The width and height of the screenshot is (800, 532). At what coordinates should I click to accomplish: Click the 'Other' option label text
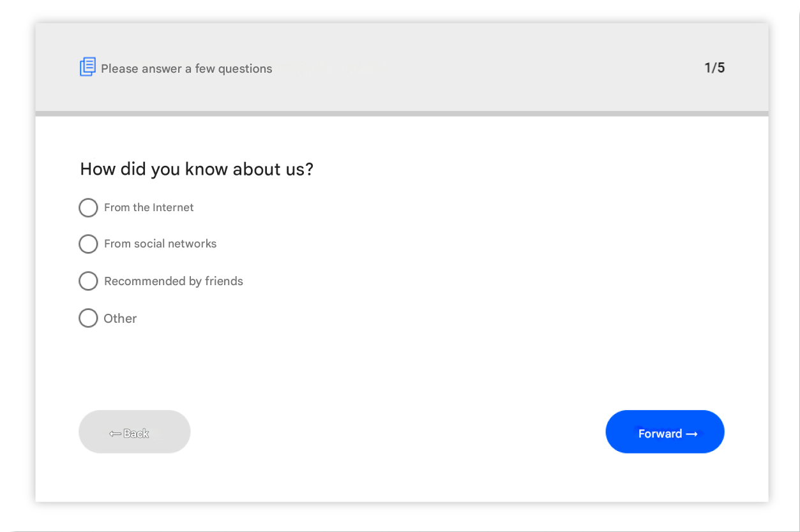coord(120,318)
